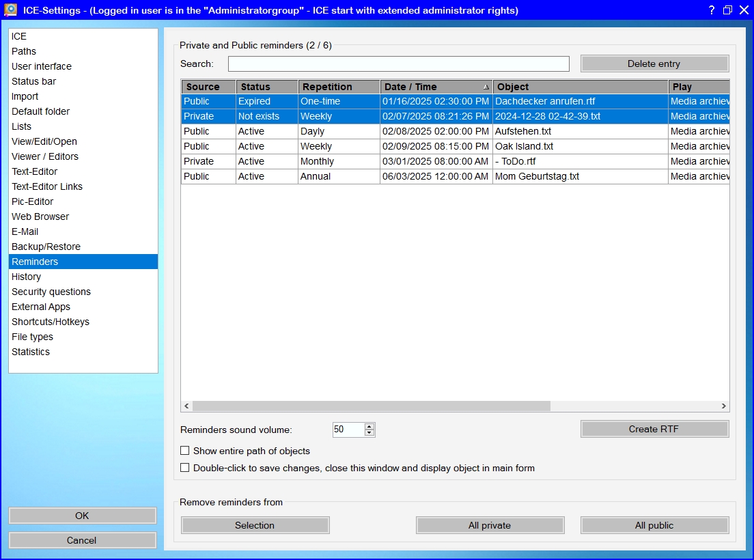754x560 pixels.
Task: Sort reminders by Status column header
Action: pyautogui.click(x=266, y=87)
